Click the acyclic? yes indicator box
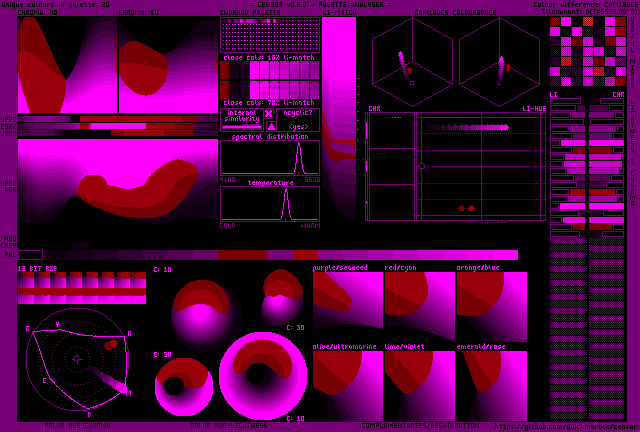 (298, 119)
